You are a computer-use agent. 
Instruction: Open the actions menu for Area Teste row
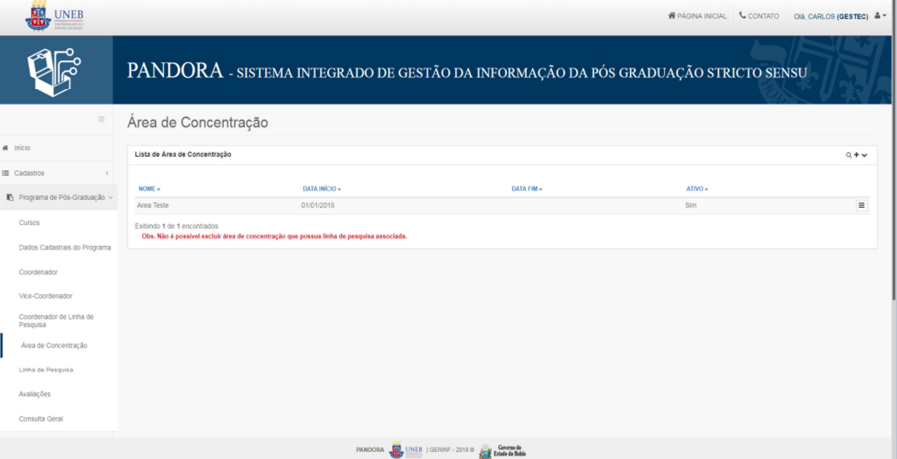click(x=862, y=205)
